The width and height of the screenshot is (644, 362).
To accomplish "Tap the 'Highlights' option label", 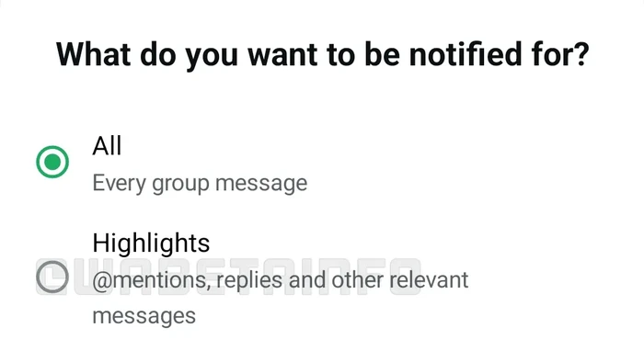I will pyautogui.click(x=151, y=243).
